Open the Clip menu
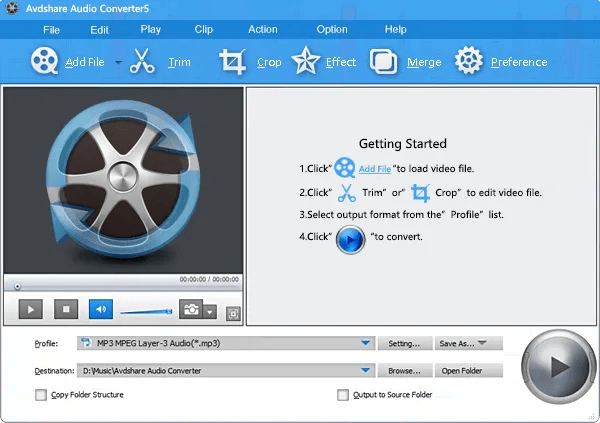 (203, 29)
